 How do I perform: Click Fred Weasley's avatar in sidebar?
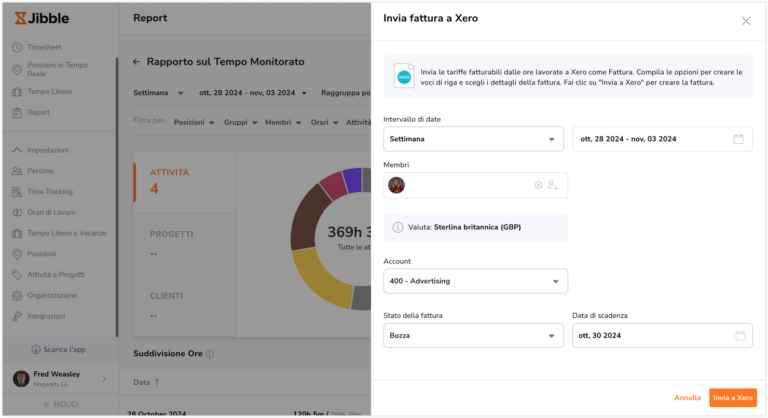pos(21,379)
